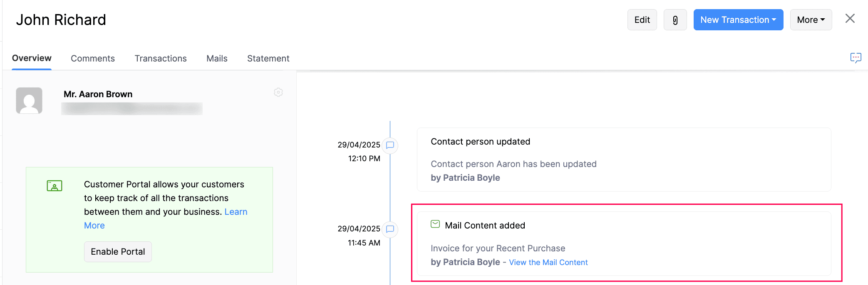Viewport: 868px width, 285px height.
Task: Click the gear icon beside Mr. Aaron Brown
Action: (278, 92)
